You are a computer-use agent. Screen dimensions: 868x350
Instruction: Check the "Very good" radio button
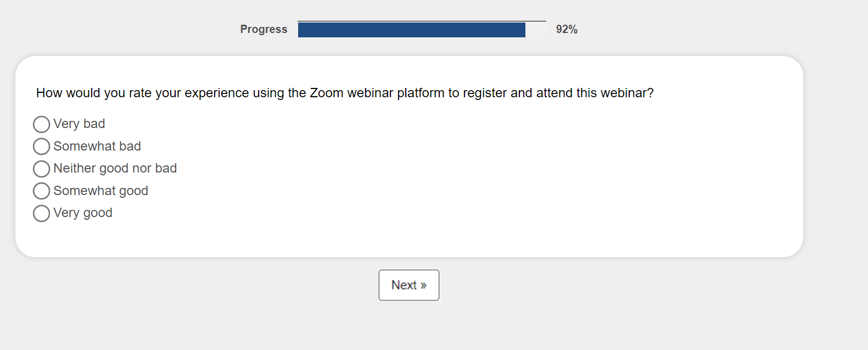[x=41, y=213]
